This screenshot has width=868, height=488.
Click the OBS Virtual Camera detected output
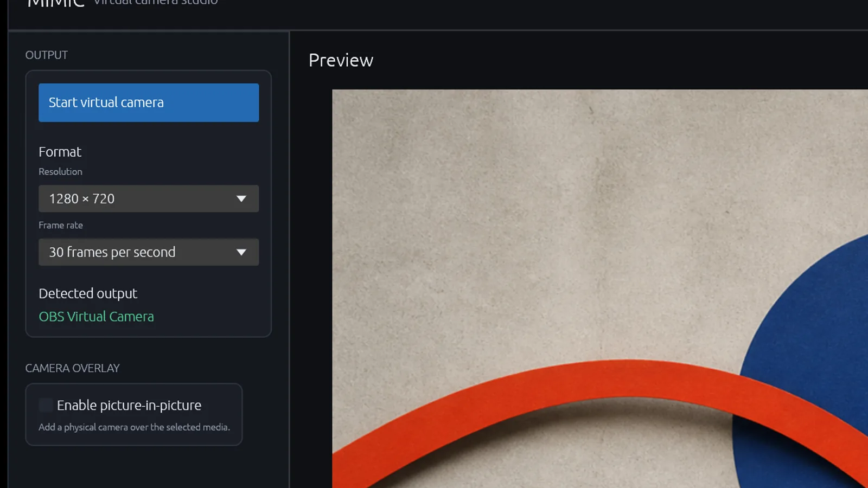96,317
